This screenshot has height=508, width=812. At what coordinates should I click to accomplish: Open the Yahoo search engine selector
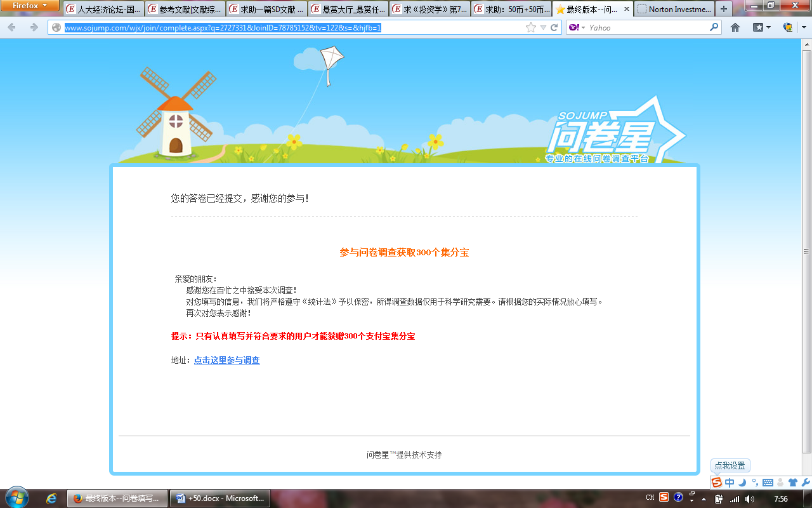[x=575, y=27]
